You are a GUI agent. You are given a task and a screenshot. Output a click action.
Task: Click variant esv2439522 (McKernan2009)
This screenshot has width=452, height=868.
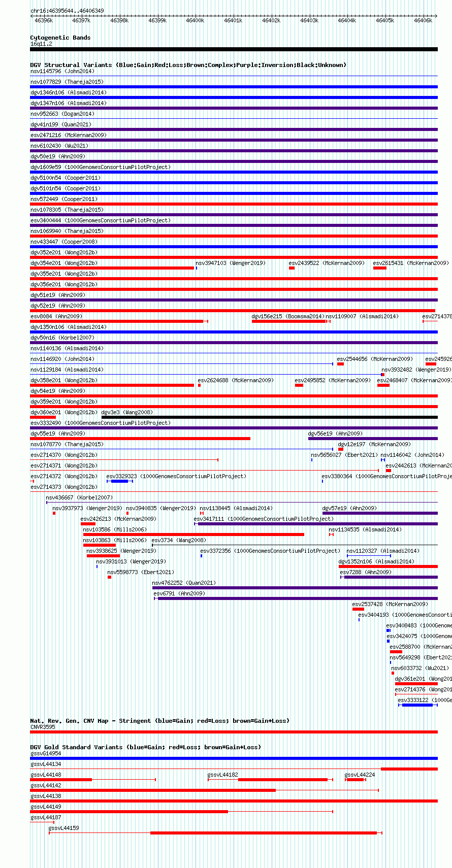point(327,263)
